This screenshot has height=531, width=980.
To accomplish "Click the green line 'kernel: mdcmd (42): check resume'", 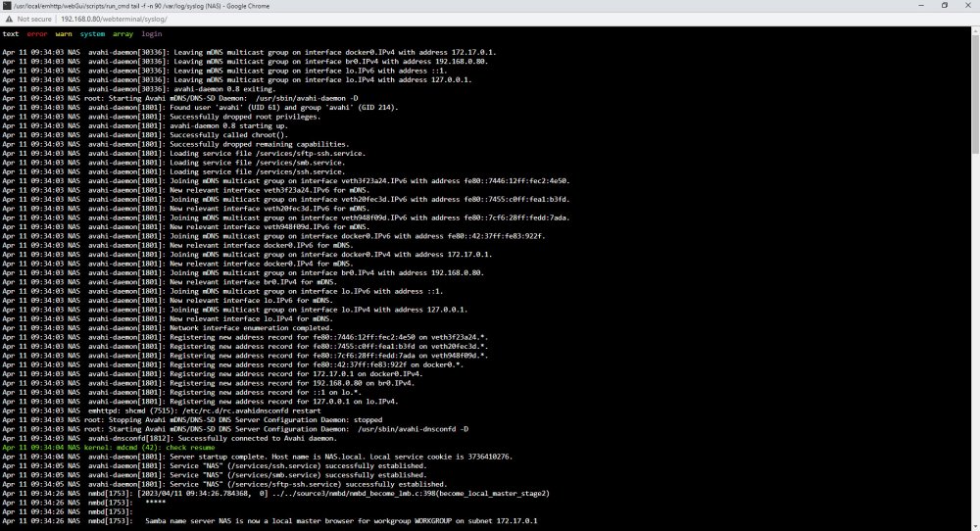I will (109, 448).
